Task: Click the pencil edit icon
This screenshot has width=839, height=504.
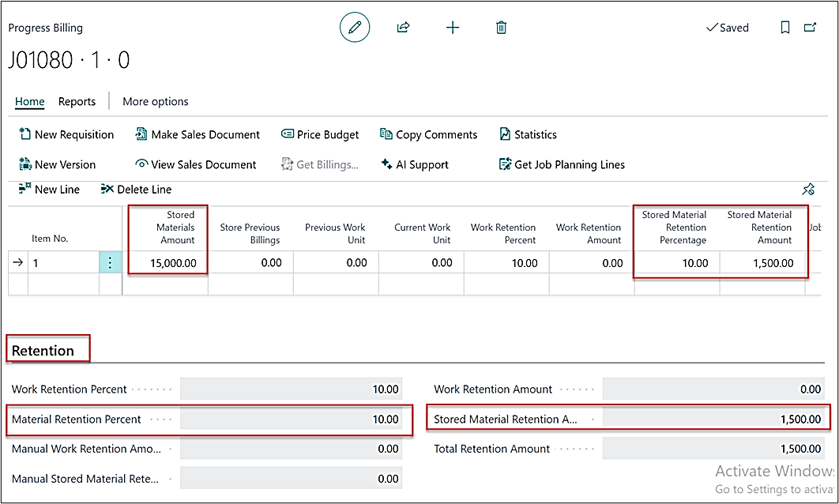Action: coord(355,28)
